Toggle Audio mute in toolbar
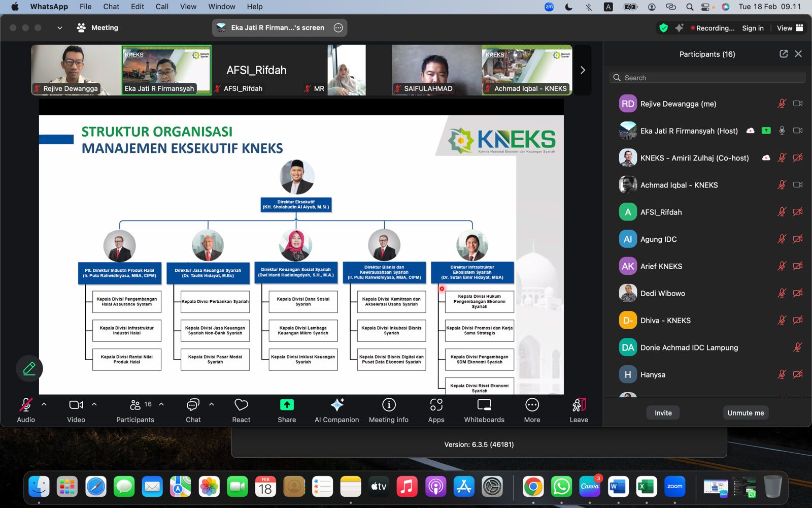 26,410
